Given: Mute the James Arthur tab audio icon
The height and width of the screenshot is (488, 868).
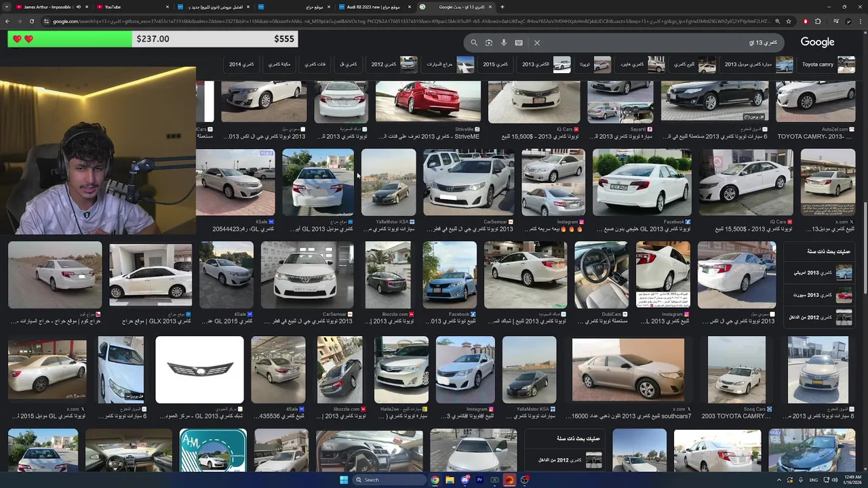Looking at the screenshot, I should tap(78, 7).
